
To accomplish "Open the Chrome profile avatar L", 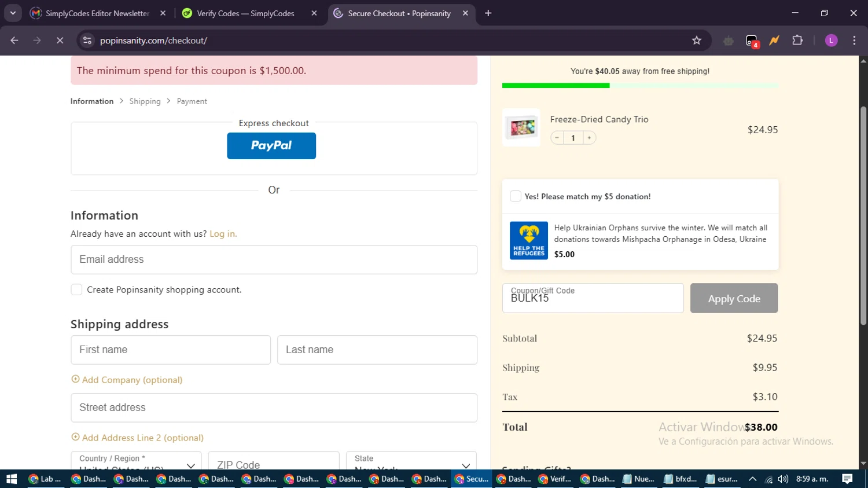I will point(831,41).
